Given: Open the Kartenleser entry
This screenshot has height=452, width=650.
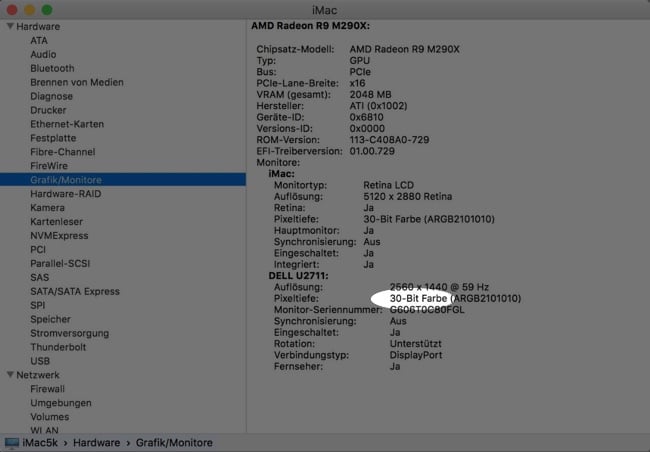Looking at the screenshot, I should click(x=56, y=222).
